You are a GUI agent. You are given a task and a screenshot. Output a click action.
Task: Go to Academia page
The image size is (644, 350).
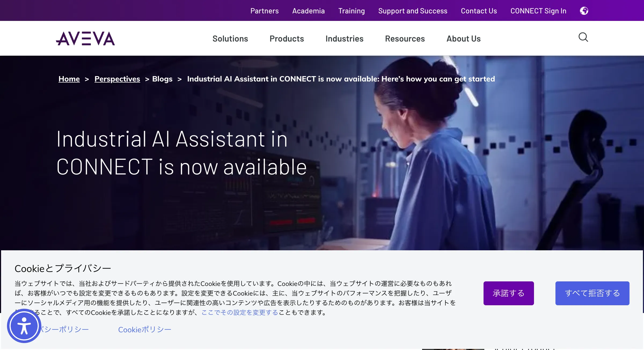(x=308, y=11)
